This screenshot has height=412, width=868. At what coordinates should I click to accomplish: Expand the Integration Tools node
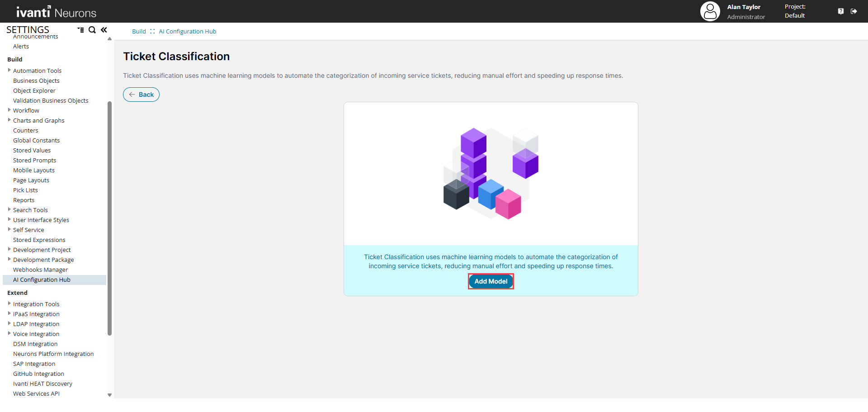pos(9,303)
